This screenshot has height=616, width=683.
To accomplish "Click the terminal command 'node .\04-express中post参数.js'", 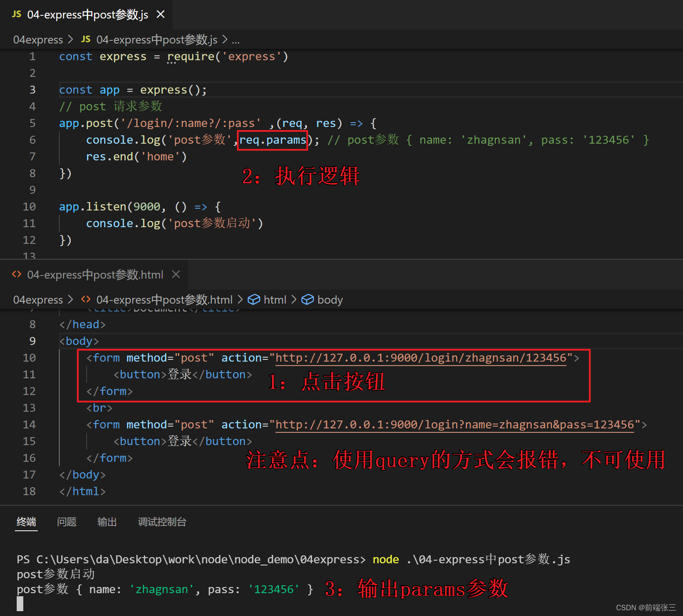I will [471, 559].
